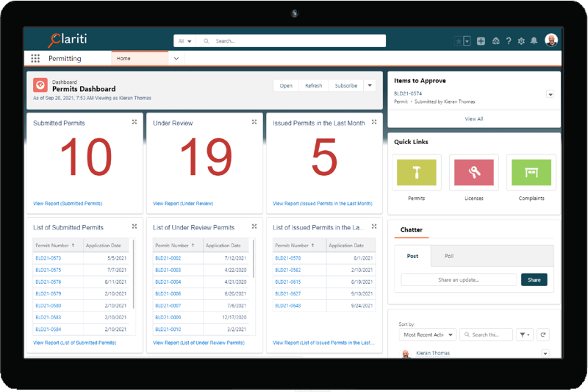Viewport: 588px width, 392px height.
Task: Expand Issued Permits in the Last Month widget
Action: [x=374, y=122]
